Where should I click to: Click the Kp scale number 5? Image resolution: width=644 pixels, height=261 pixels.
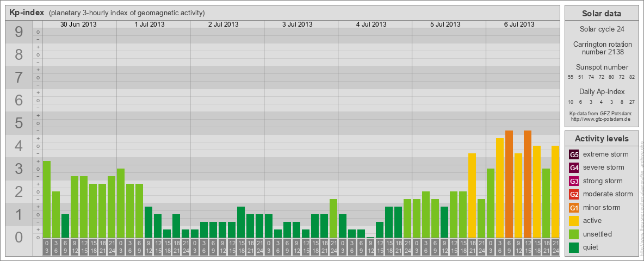point(18,123)
